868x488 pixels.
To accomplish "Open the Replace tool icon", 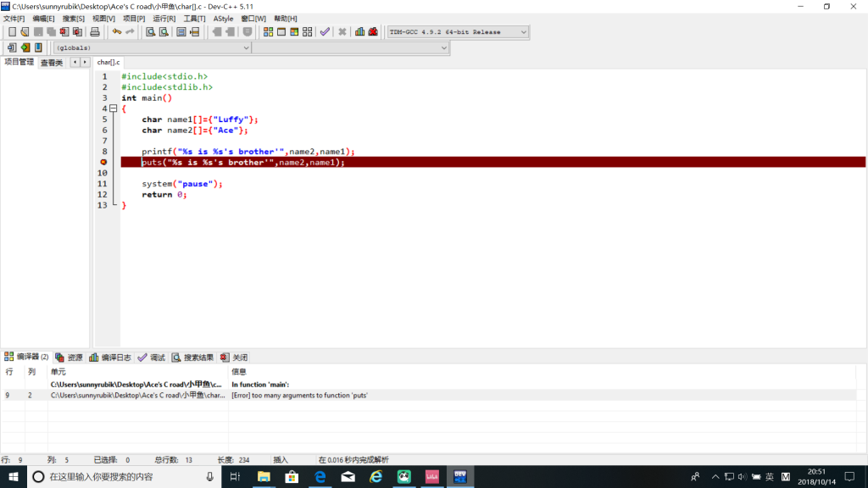I will (x=164, y=32).
